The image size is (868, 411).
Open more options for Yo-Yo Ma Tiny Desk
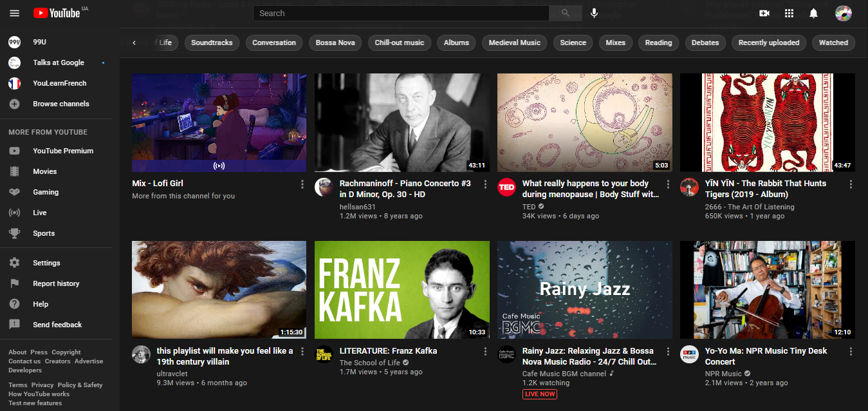851,352
